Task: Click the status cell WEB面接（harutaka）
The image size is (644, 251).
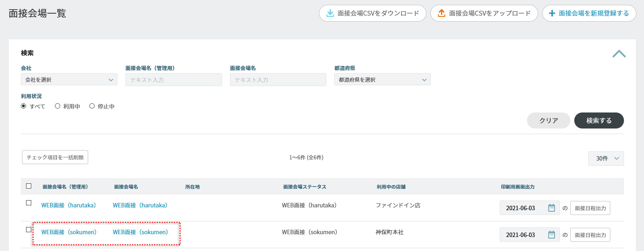Action: tap(309, 205)
